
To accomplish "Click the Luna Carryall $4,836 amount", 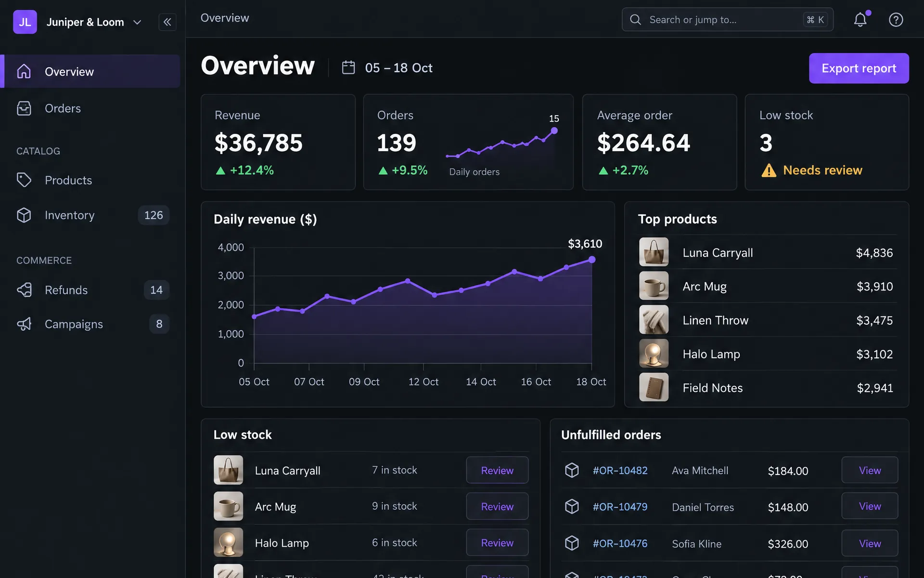I will 874,253.
